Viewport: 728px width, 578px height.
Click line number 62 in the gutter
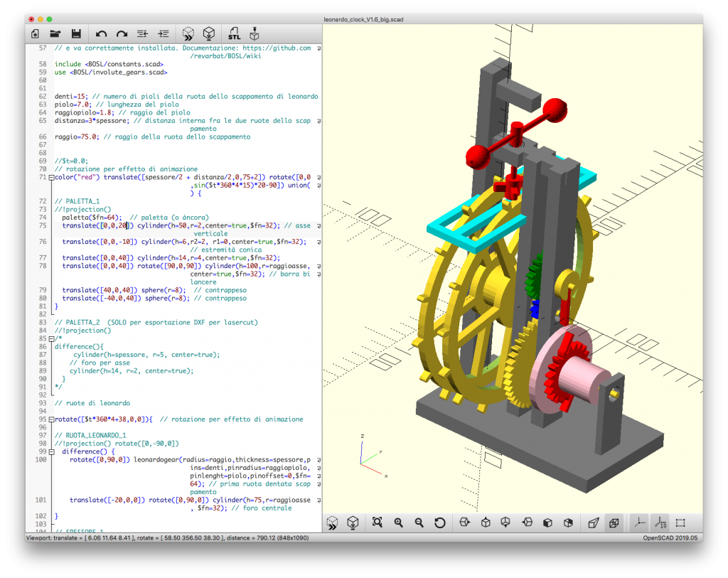pyautogui.click(x=42, y=97)
